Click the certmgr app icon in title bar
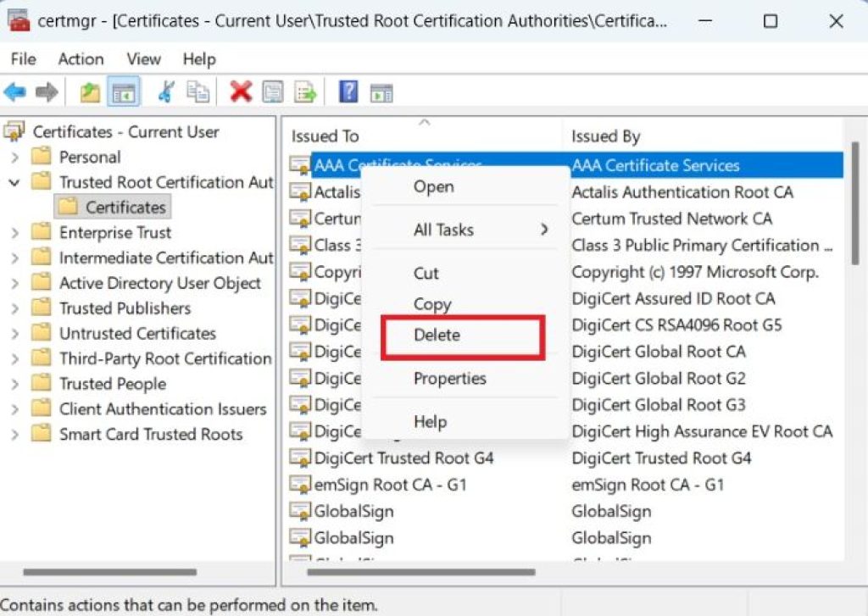 [x=19, y=21]
